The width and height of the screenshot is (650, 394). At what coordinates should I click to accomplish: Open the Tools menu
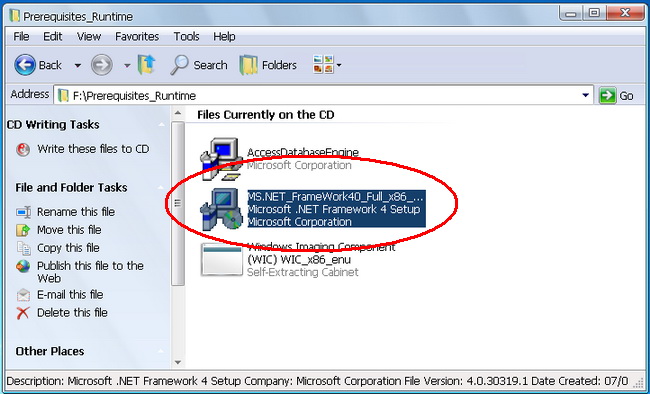click(x=186, y=36)
